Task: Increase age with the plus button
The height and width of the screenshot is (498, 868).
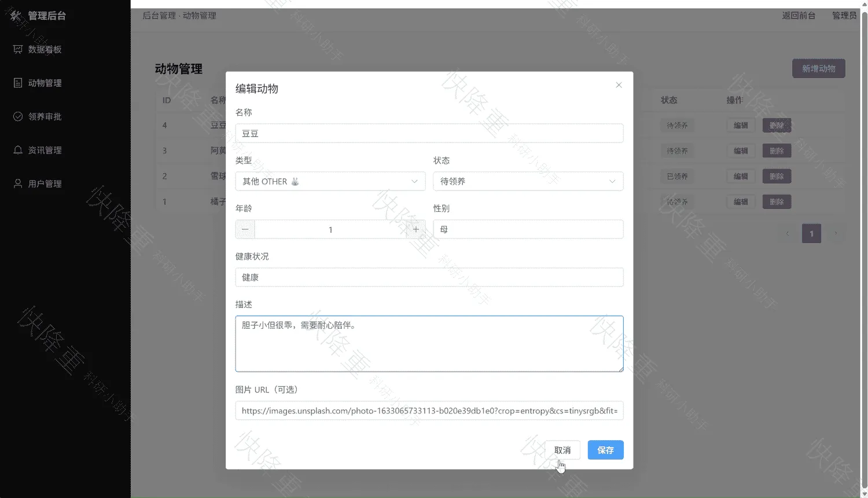Action: pyautogui.click(x=415, y=229)
